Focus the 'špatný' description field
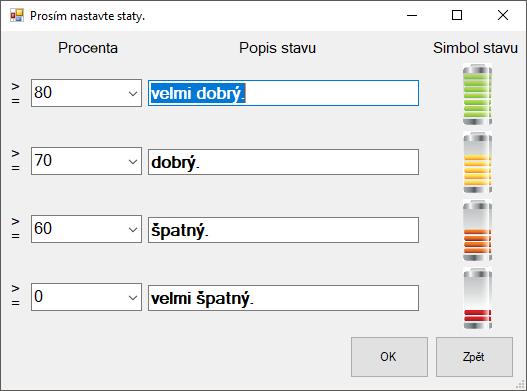Screen dimensions: 527x391 (x=283, y=230)
